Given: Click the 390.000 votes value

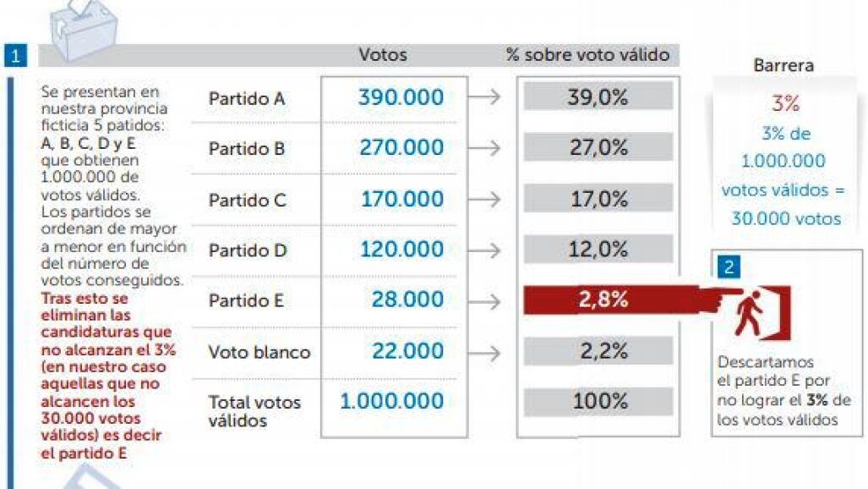Looking at the screenshot, I should coord(401,97).
